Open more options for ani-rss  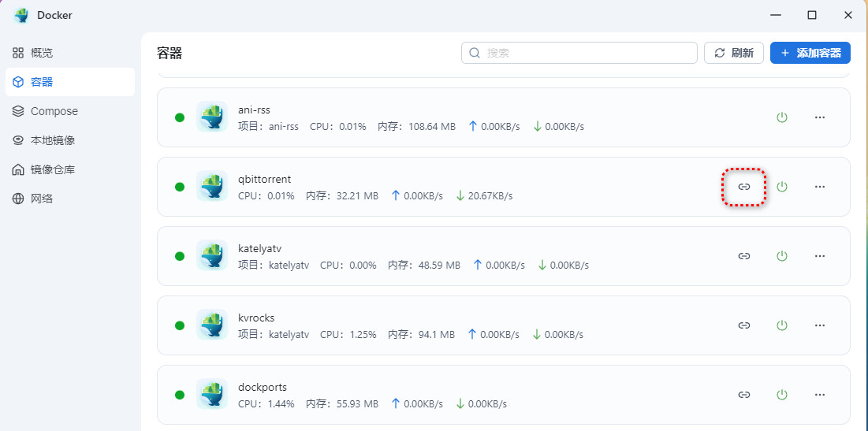820,117
